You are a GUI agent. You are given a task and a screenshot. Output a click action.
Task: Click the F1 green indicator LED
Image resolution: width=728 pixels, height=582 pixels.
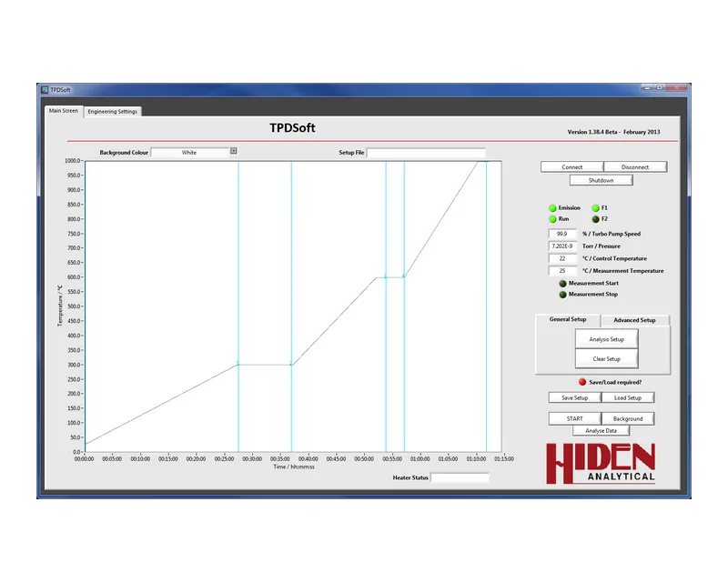tap(596, 208)
